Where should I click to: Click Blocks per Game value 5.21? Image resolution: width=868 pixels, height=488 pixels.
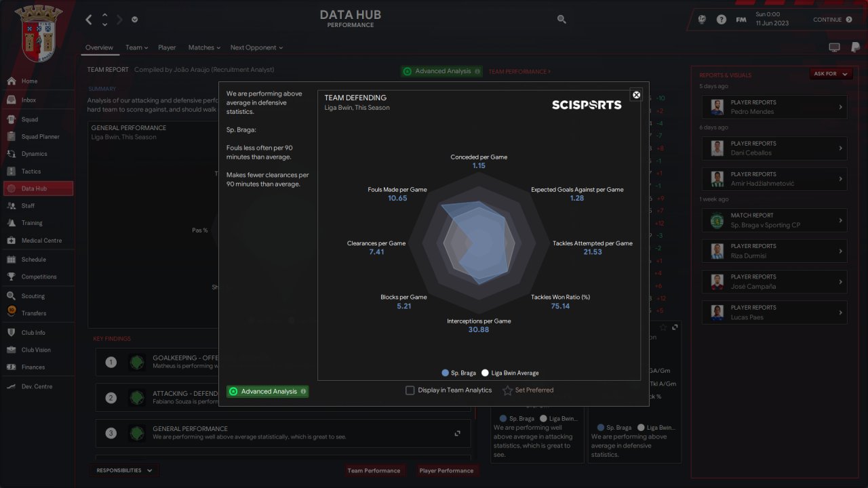pyautogui.click(x=404, y=306)
